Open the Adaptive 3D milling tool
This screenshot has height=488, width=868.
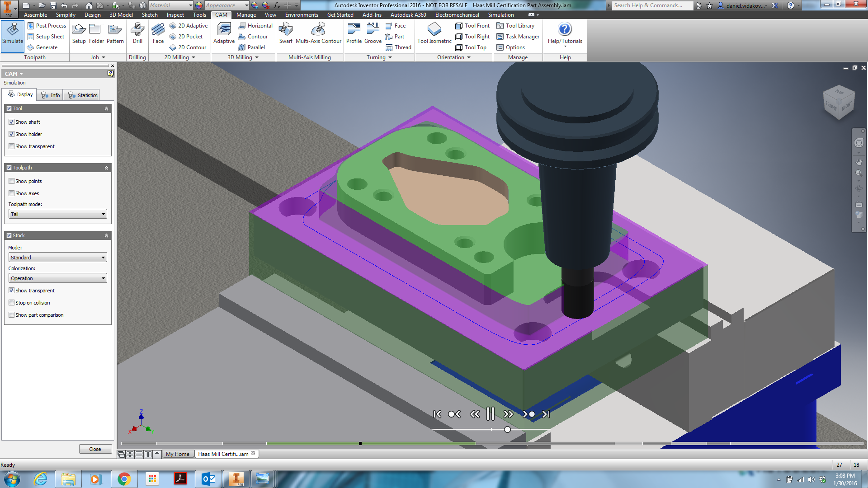tap(224, 34)
